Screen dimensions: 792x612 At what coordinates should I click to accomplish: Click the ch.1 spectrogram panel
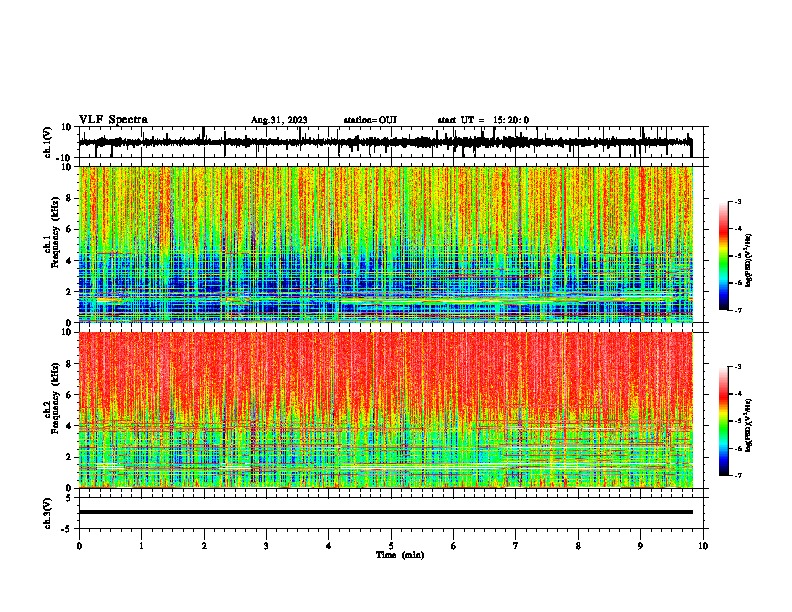[x=386, y=244]
